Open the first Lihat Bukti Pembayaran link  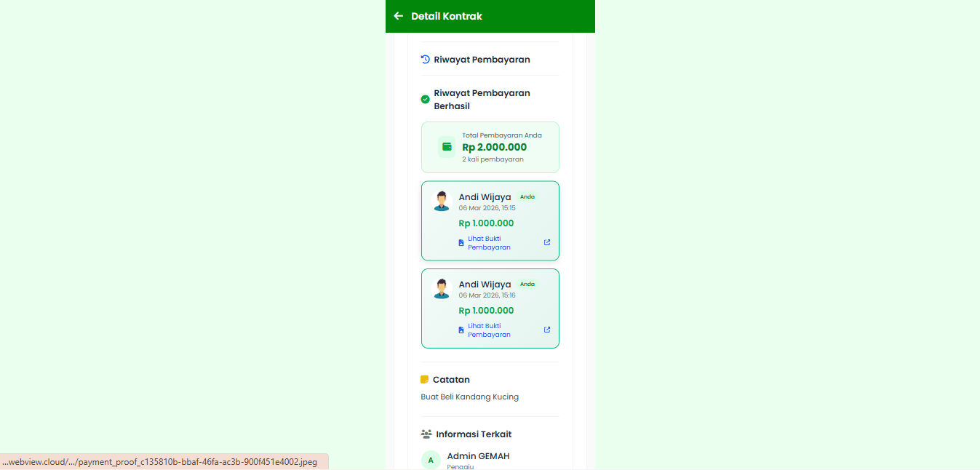point(488,242)
